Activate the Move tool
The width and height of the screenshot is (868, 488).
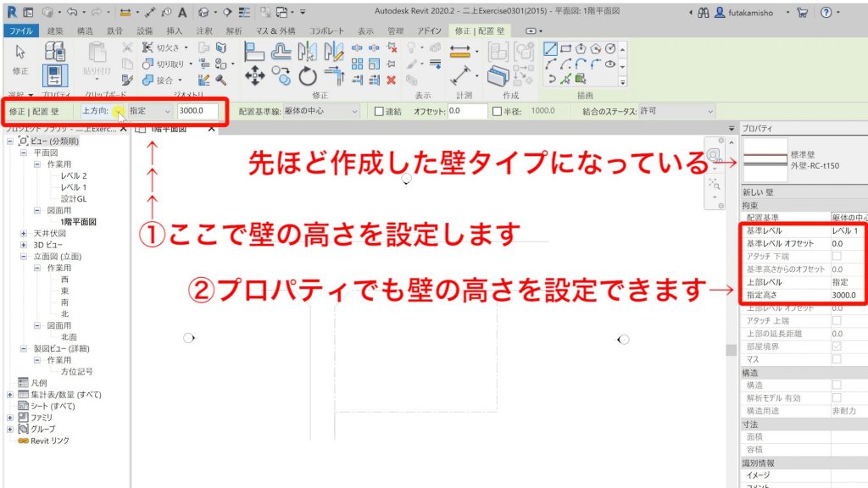click(x=254, y=75)
